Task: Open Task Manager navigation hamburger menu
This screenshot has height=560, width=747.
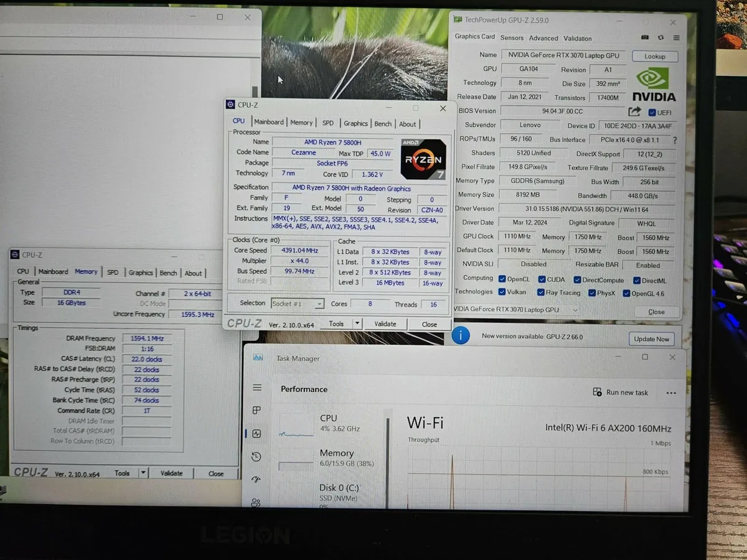Action: click(256, 388)
